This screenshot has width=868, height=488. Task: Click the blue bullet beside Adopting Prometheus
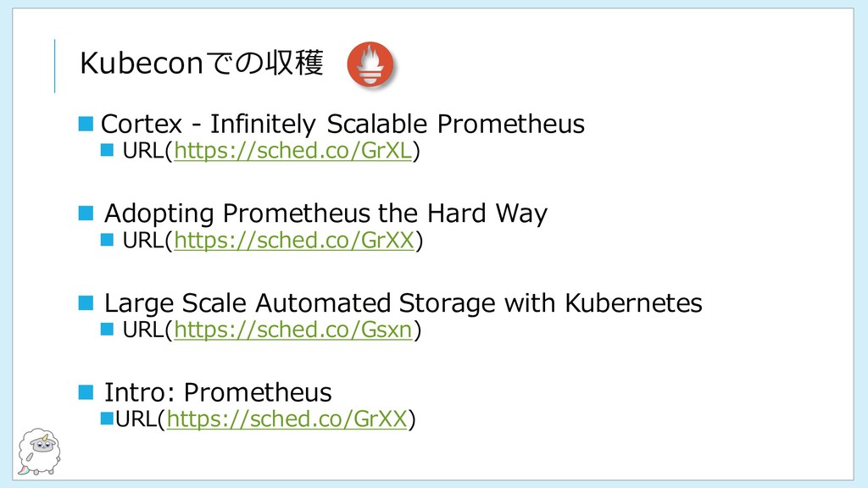click(x=86, y=213)
